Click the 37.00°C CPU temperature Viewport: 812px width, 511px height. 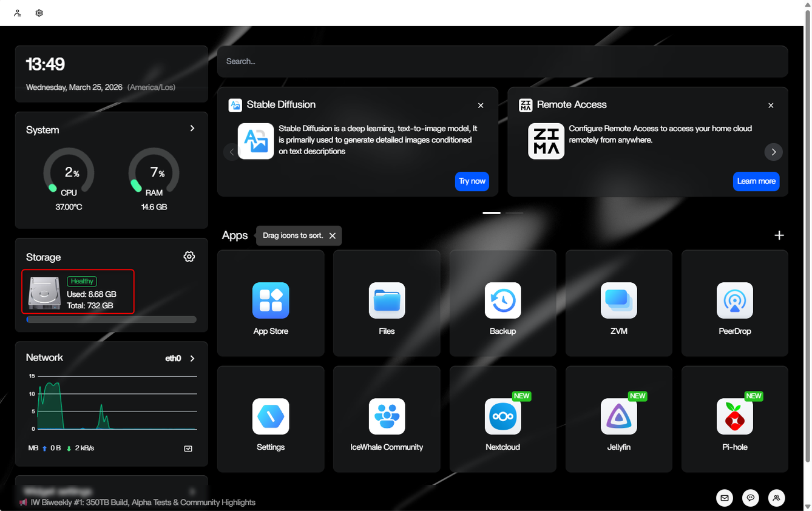69,207
